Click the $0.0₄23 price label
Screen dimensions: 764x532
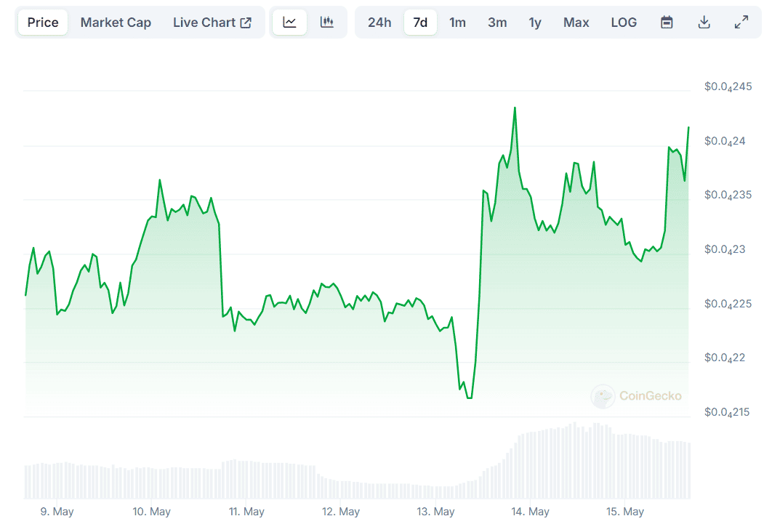click(x=725, y=249)
